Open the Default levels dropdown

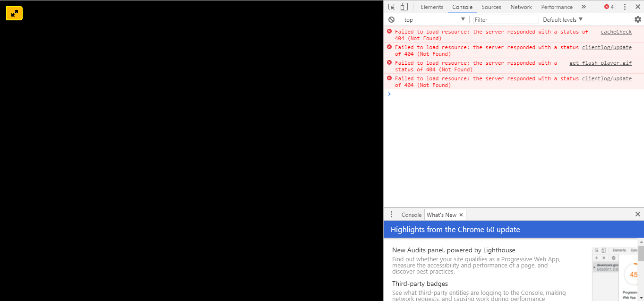click(x=563, y=19)
